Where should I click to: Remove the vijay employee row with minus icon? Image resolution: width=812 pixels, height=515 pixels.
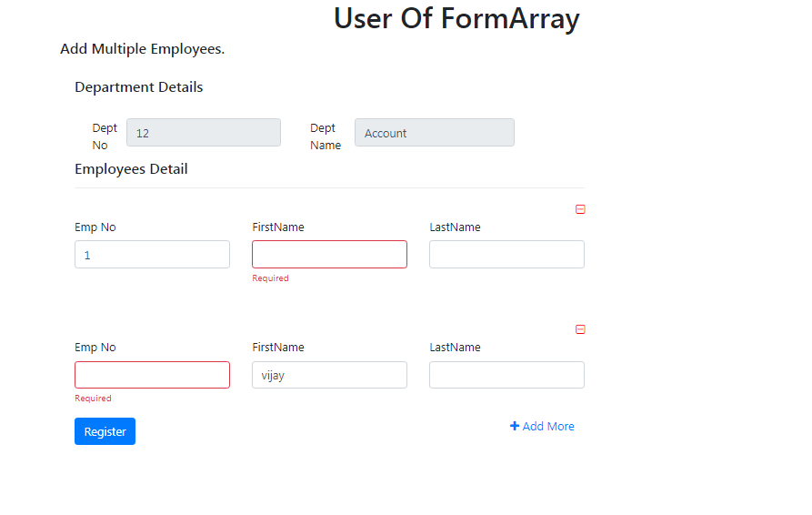580,329
